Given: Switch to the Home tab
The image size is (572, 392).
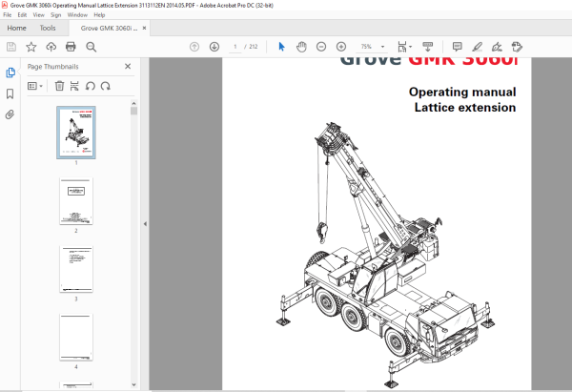Looking at the screenshot, I should pos(17,28).
